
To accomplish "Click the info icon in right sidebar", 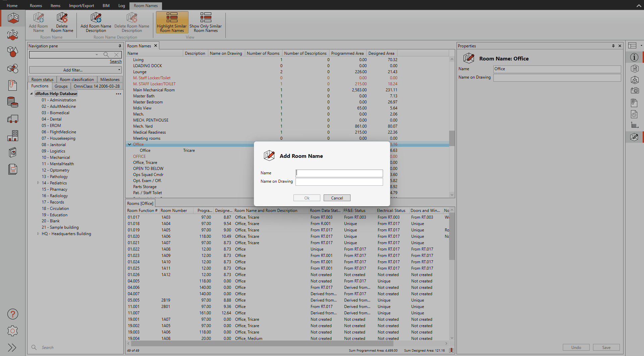I will (634, 57).
